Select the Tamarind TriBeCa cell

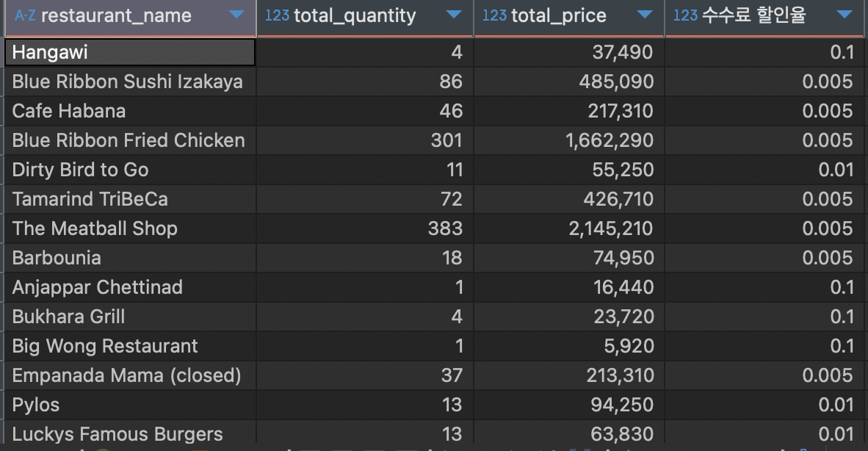[130, 199]
